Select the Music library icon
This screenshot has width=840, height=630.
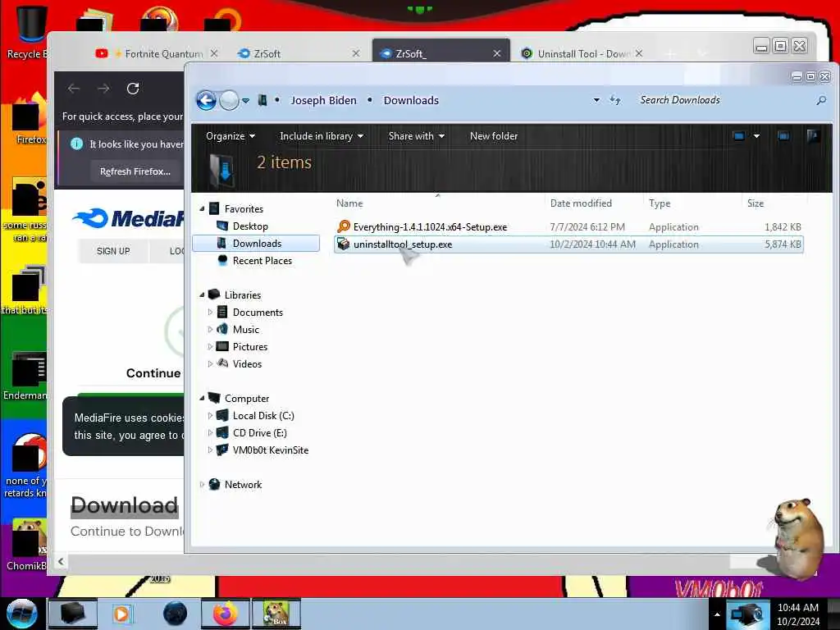(222, 329)
